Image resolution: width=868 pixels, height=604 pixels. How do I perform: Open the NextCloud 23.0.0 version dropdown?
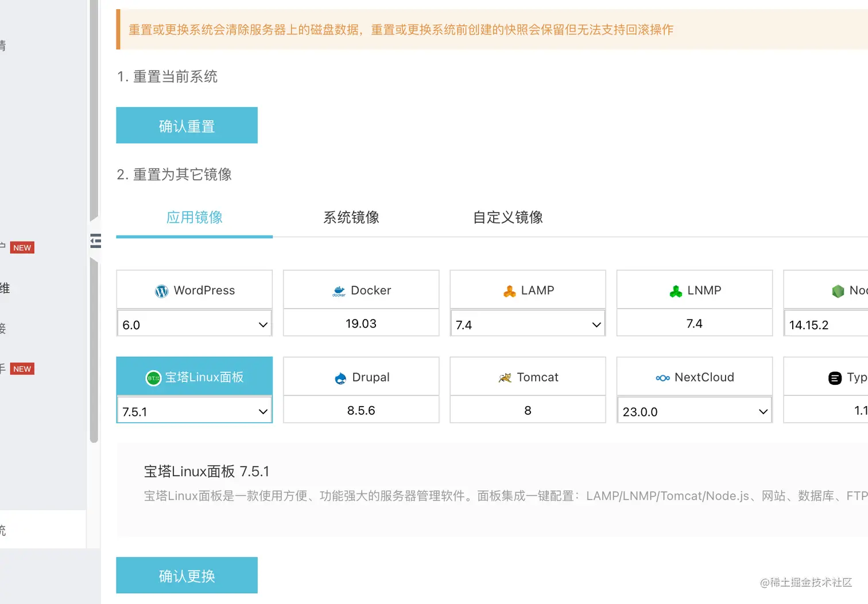coord(695,411)
